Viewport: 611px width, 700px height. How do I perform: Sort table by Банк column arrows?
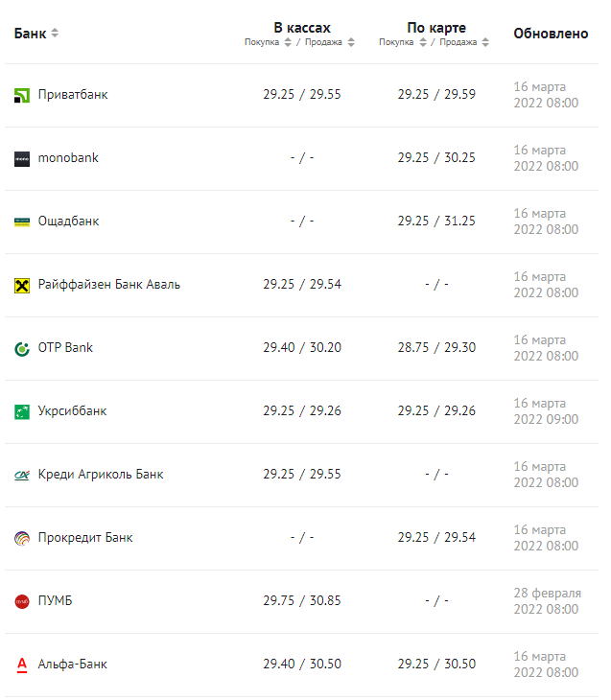(x=55, y=33)
